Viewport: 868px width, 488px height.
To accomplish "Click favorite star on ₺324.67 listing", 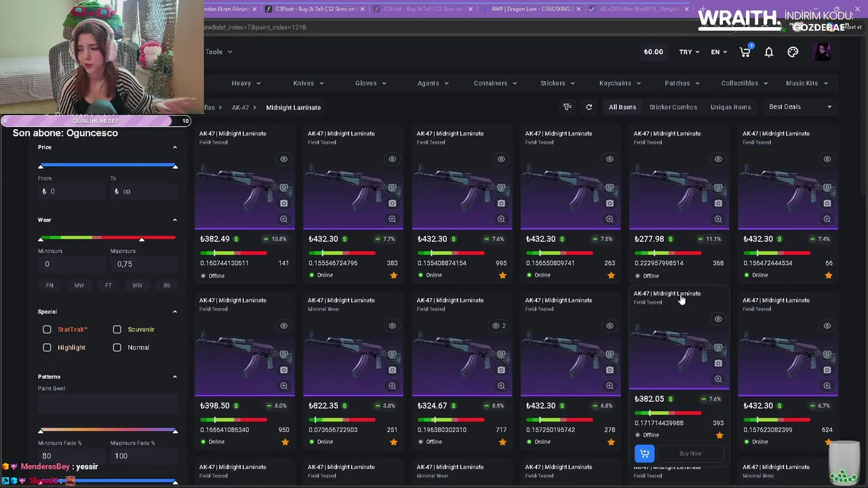I will click(502, 442).
